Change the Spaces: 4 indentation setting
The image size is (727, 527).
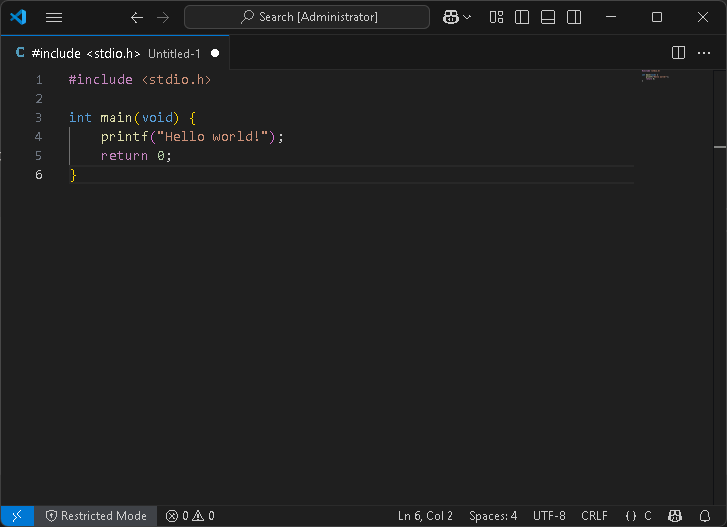pyautogui.click(x=493, y=516)
